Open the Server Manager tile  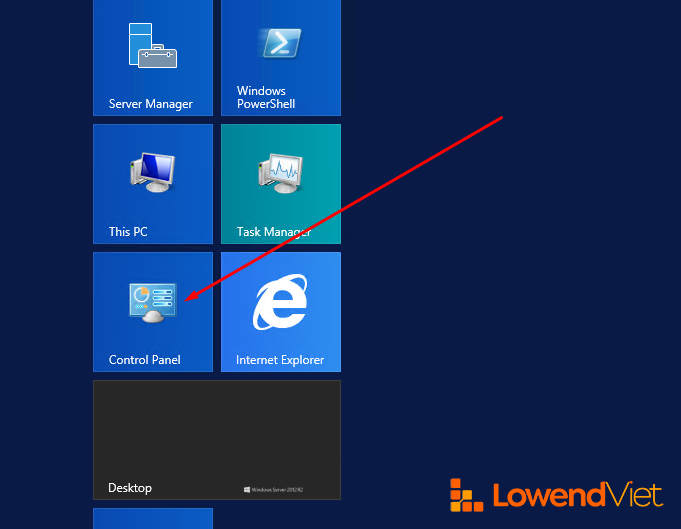153,58
